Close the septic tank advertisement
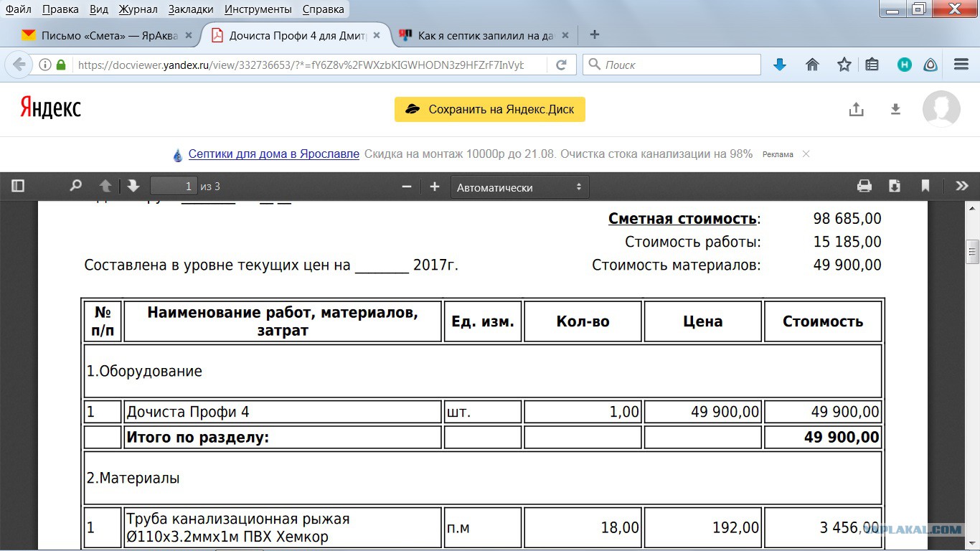980x551 pixels. pos(806,154)
